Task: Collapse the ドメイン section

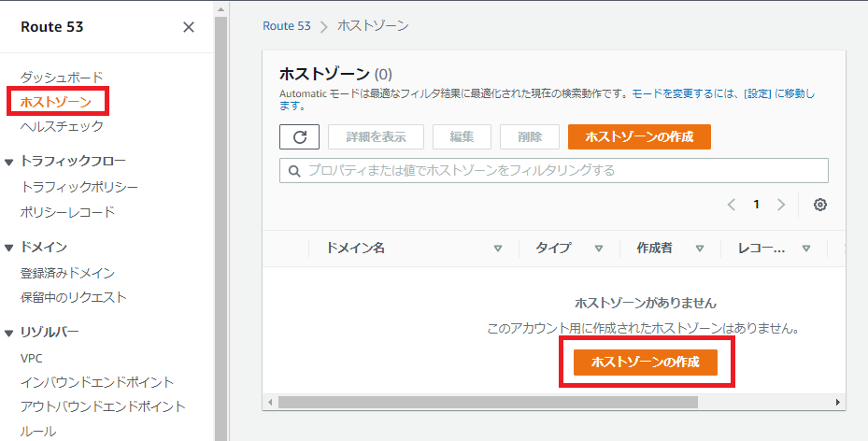Action: pos(9,248)
